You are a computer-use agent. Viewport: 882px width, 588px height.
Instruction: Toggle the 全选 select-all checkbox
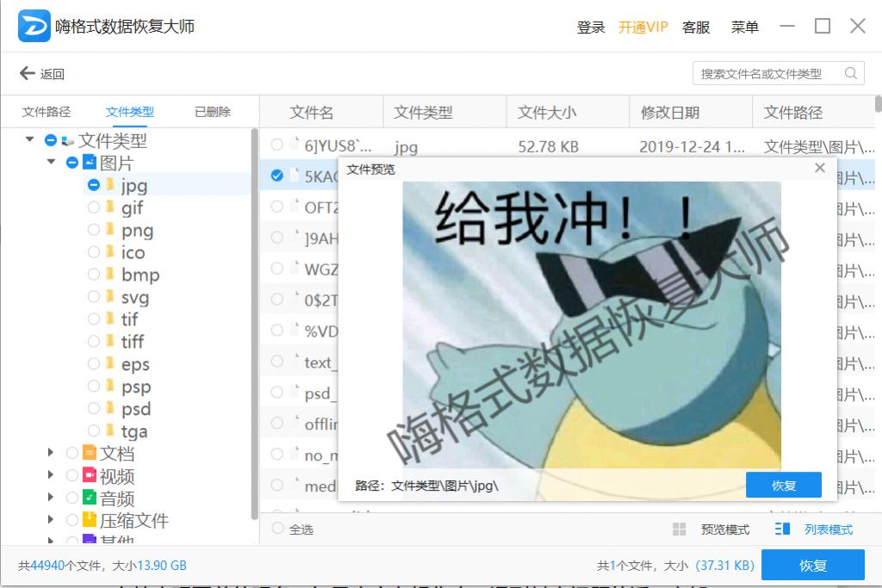point(277,528)
